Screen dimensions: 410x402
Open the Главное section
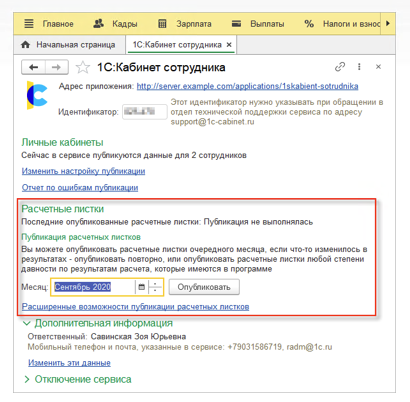58,24
